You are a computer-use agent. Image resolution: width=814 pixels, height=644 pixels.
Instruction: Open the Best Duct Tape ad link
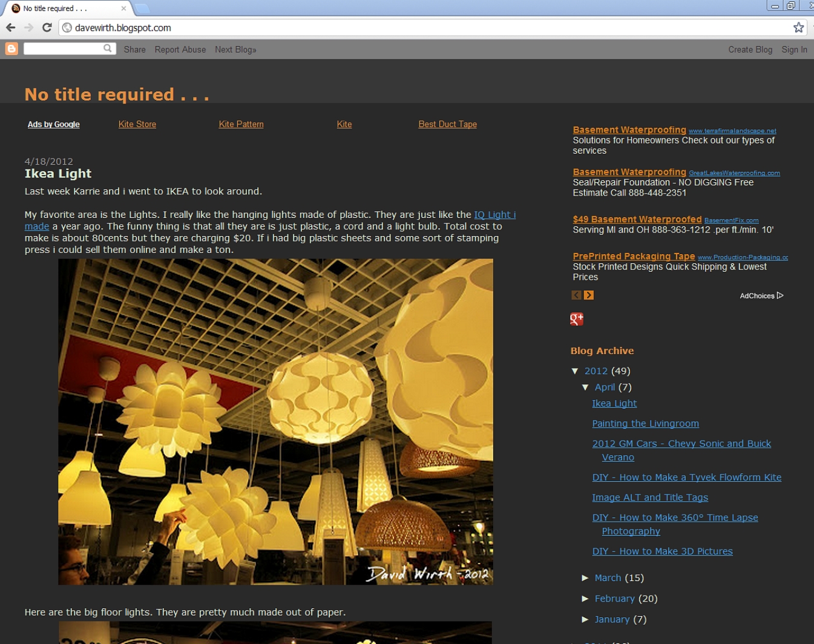pos(447,124)
